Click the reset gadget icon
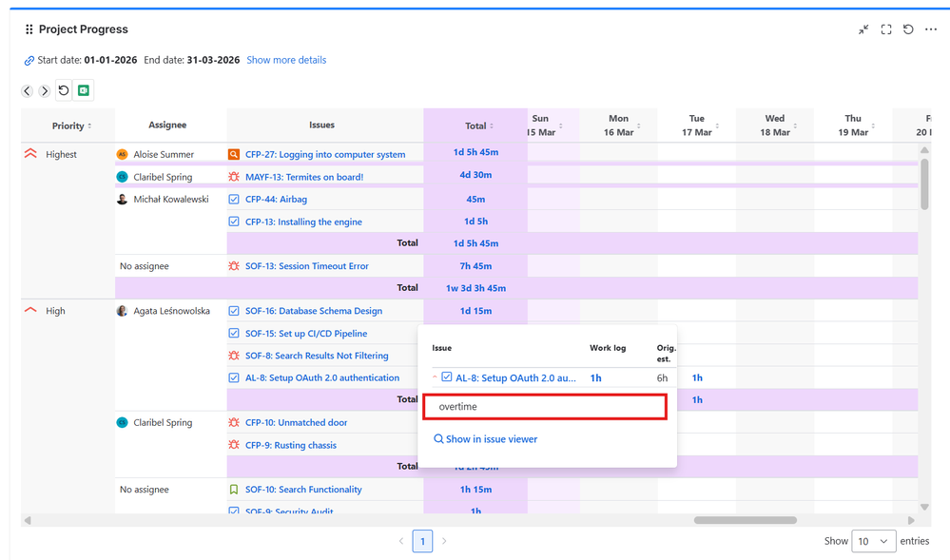 [908, 29]
